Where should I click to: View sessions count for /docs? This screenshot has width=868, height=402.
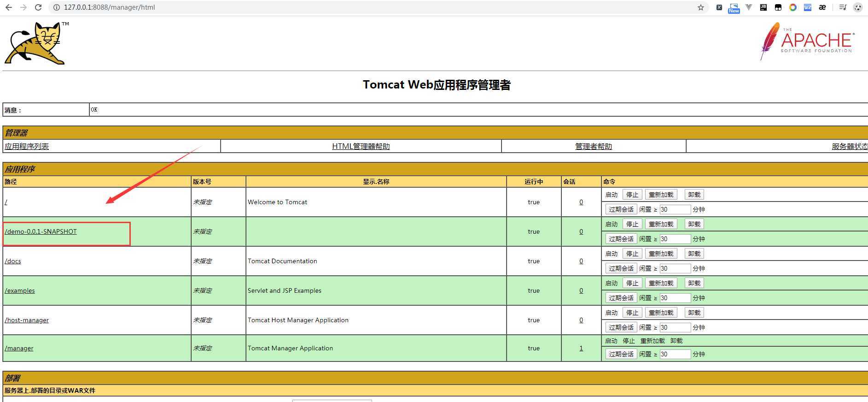(x=581, y=261)
